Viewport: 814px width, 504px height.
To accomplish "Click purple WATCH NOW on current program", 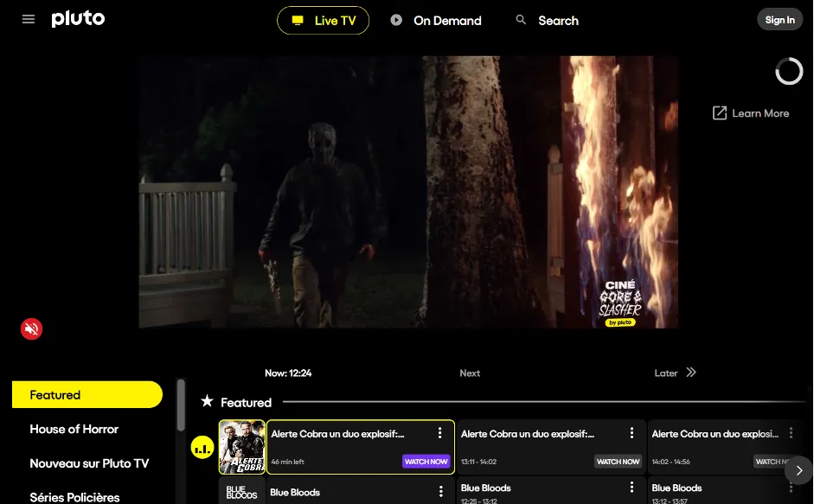I will 426,462.
